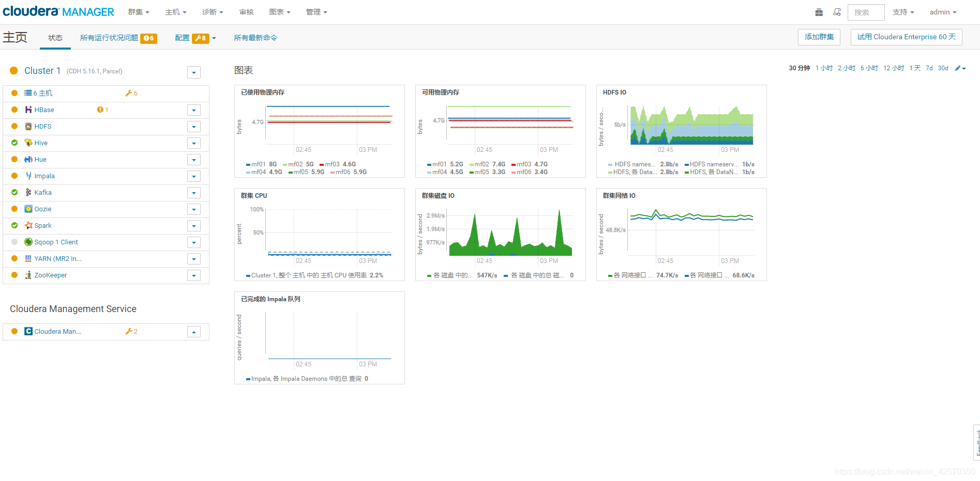Screen dimensions: 980x481
Task: Open the 主机 menu
Action: click(x=176, y=12)
